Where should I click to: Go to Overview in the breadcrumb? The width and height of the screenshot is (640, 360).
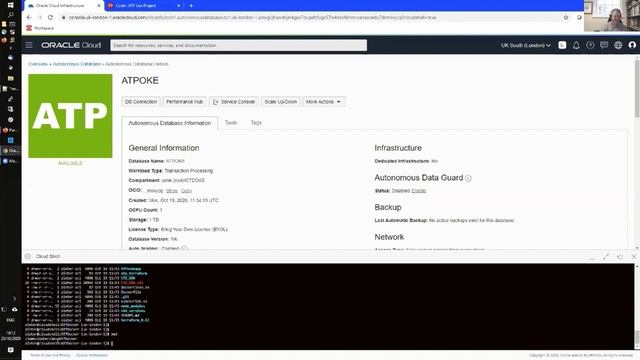(38, 64)
